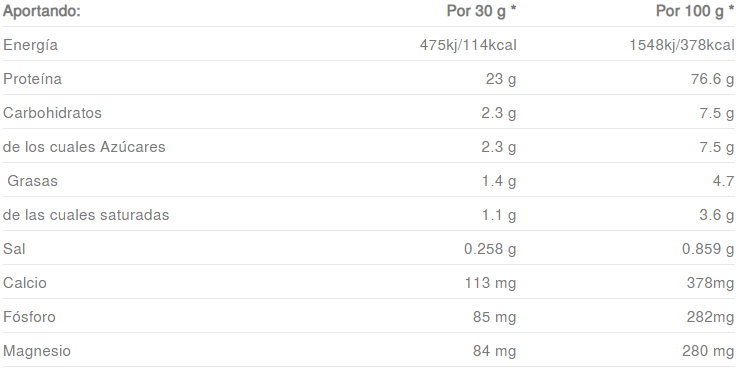Click the 378mg calcium value
Screen dimensions: 741x385
coord(710,283)
